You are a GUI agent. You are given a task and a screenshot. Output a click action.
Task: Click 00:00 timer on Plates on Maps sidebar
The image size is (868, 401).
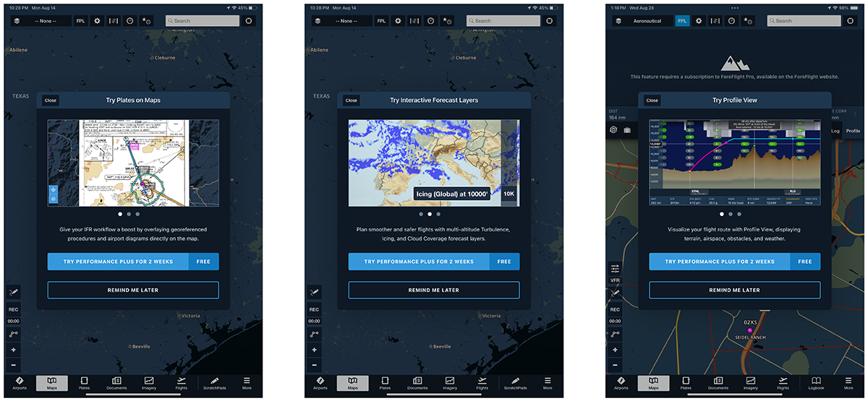tap(14, 321)
